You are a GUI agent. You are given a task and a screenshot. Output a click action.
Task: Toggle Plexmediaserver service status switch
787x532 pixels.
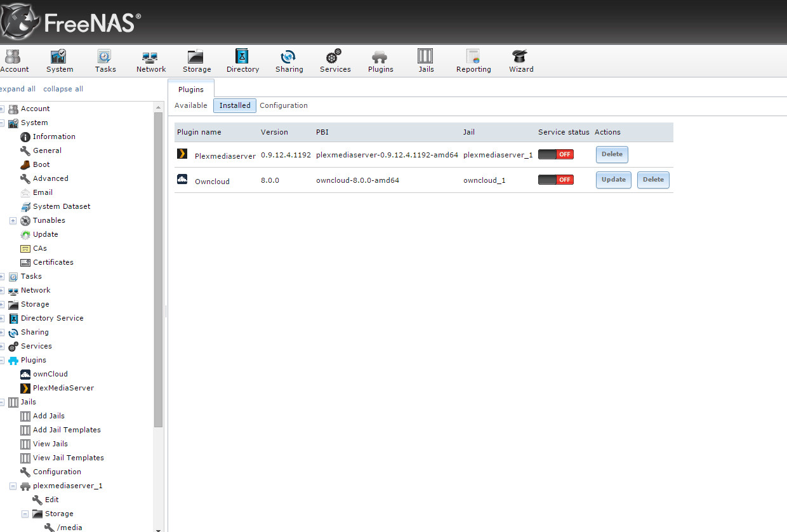pos(556,154)
